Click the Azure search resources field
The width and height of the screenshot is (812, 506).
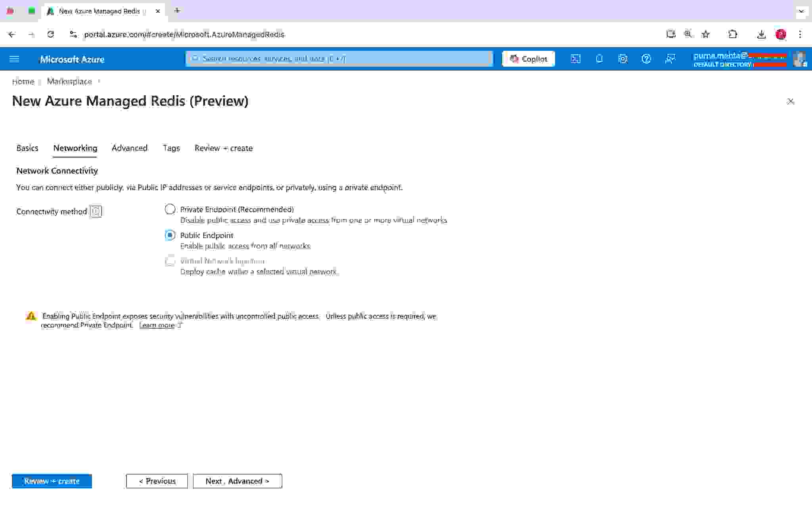point(339,59)
